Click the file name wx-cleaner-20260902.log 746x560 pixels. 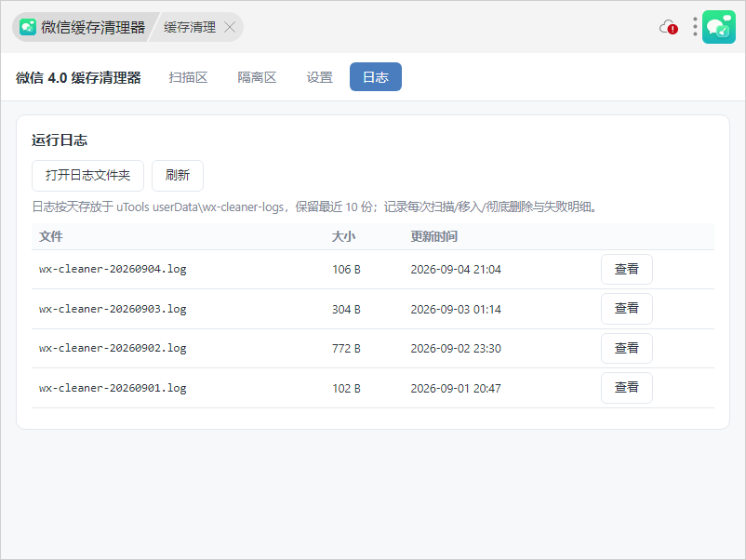coord(113,348)
